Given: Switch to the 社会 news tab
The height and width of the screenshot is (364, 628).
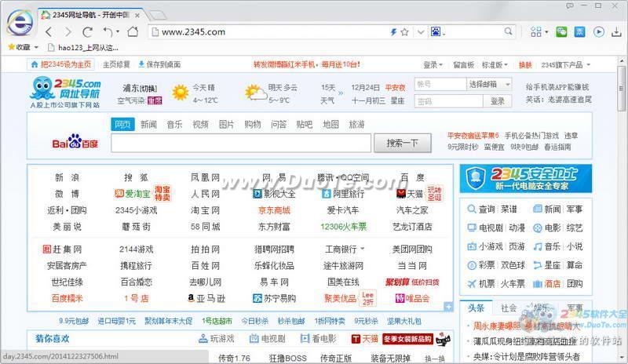Looking at the screenshot, I should [509, 308].
